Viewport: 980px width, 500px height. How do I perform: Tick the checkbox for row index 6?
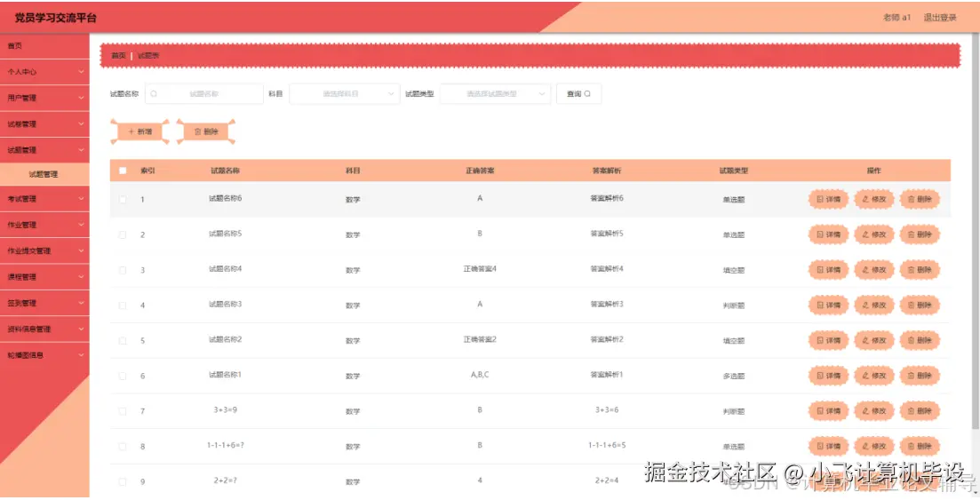click(x=123, y=377)
